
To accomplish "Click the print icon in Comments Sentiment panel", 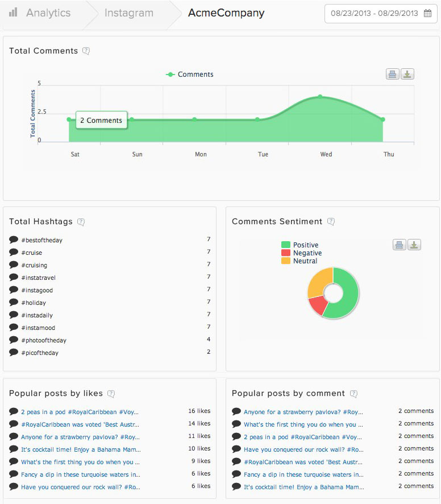I will 399,245.
